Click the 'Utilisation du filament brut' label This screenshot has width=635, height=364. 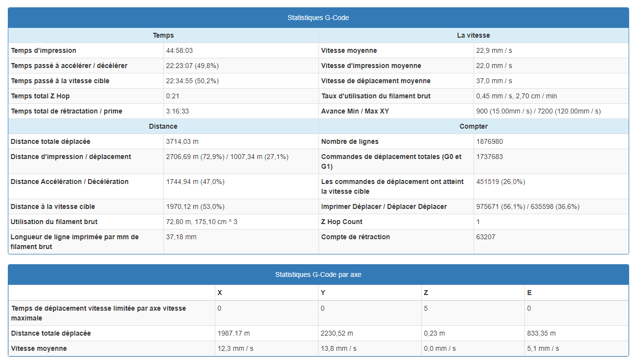(x=54, y=222)
